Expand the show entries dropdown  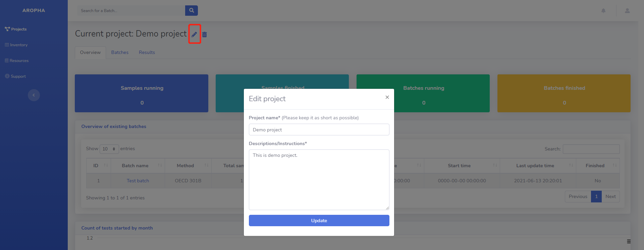(109, 149)
